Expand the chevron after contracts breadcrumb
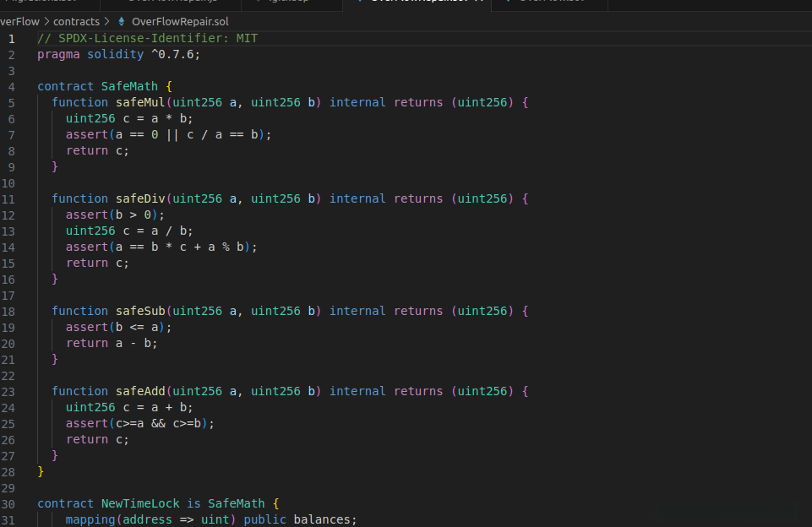Screen dimensions: 812x527 coord(107,22)
